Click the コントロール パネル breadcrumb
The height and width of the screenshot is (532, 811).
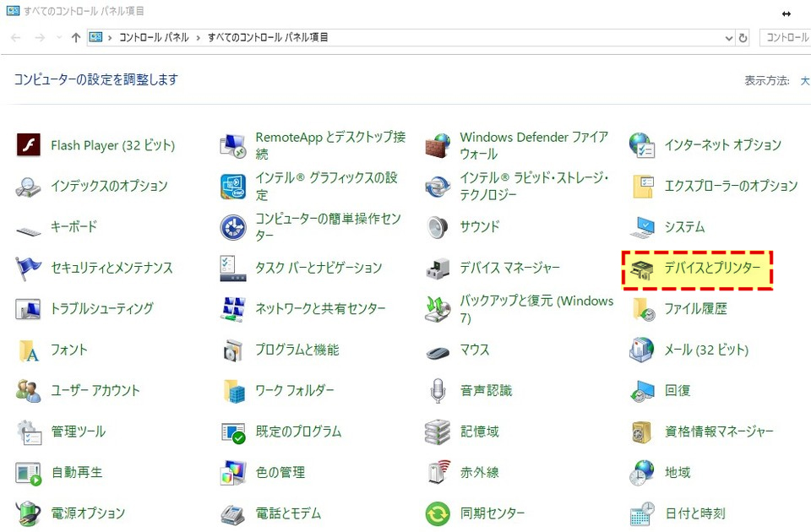coord(154,37)
